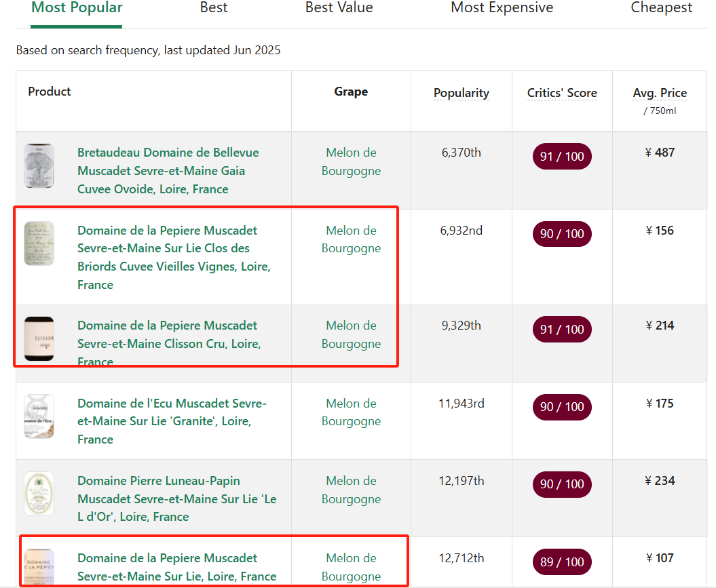Click the 91 / 100 score badge for Gaia
Screen dimensions: 716x588
point(562,157)
